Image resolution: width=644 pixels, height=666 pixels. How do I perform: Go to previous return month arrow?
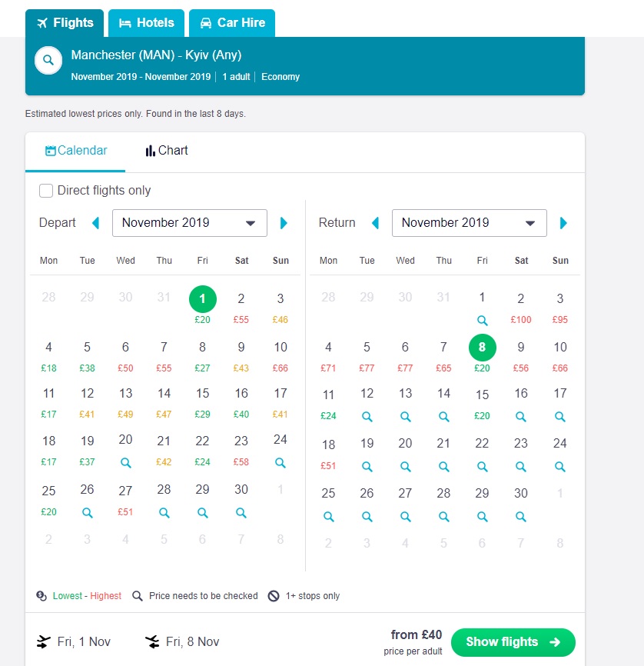pyautogui.click(x=375, y=223)
